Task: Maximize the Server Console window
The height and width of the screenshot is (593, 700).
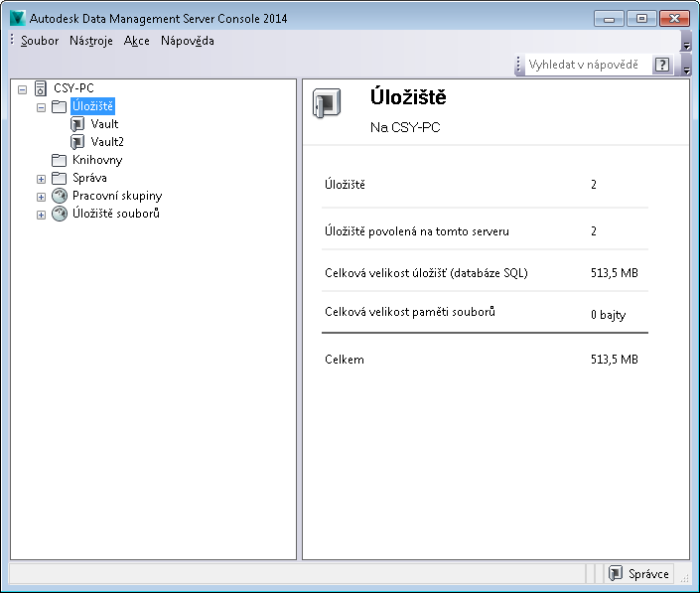Action: click(641, 19)
